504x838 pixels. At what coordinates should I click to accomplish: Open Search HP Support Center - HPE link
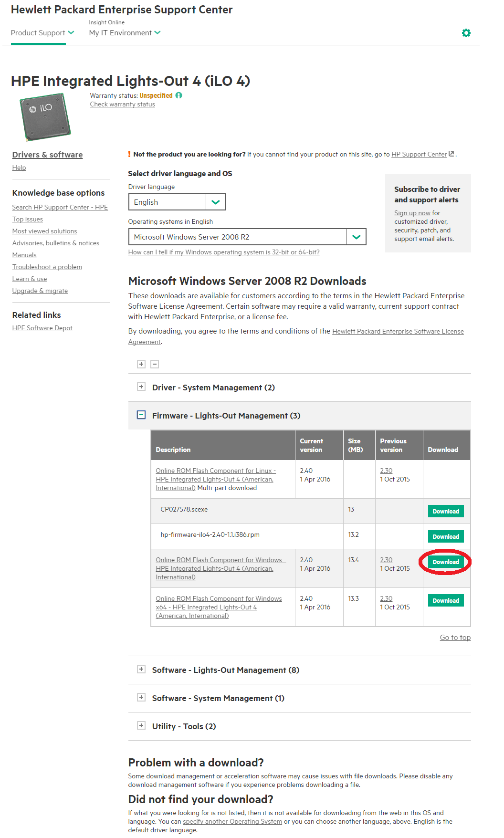[60, 207]
